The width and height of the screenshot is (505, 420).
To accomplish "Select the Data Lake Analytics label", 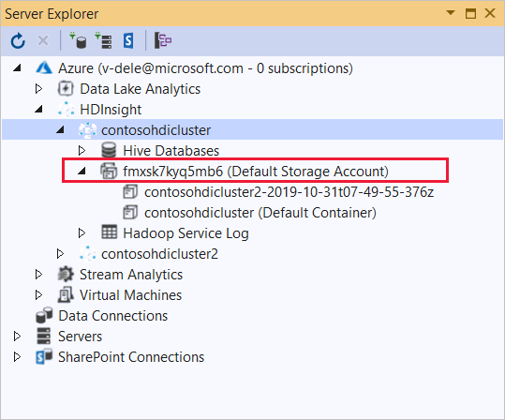I will click(141, 89).
